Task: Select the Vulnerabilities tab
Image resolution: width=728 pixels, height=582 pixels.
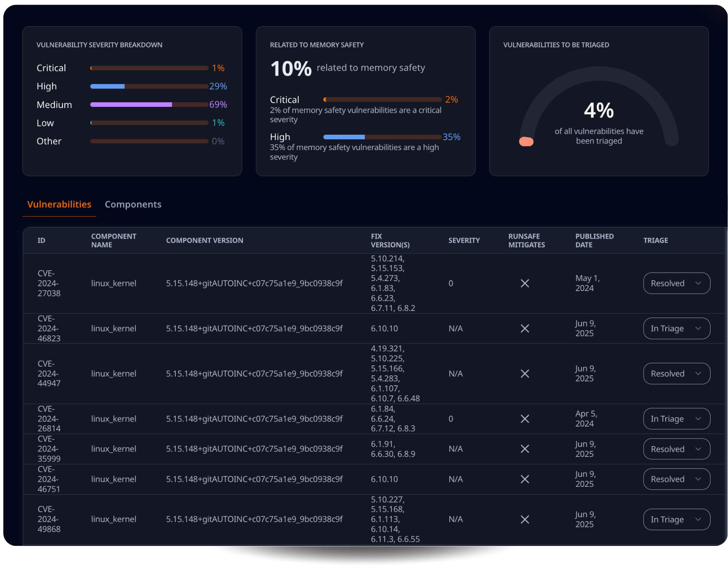Action: pos(59,204)
